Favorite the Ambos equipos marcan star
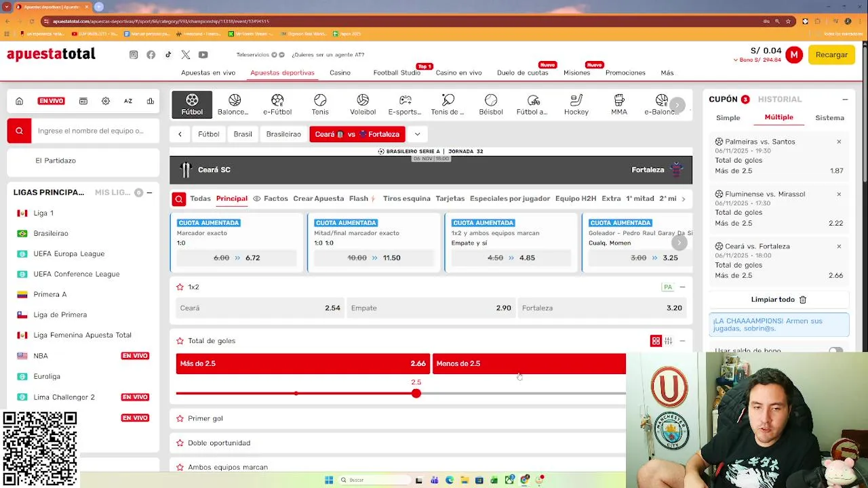The width and height of the screenshot is (868, 488). (x=180, y=467)
